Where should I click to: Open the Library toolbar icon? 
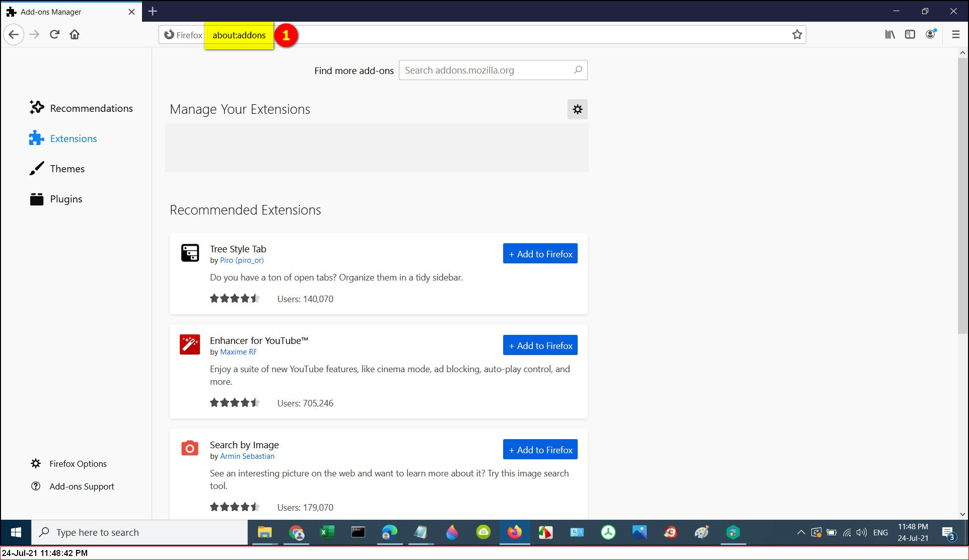pyautogui.click(x=890, y=35)
